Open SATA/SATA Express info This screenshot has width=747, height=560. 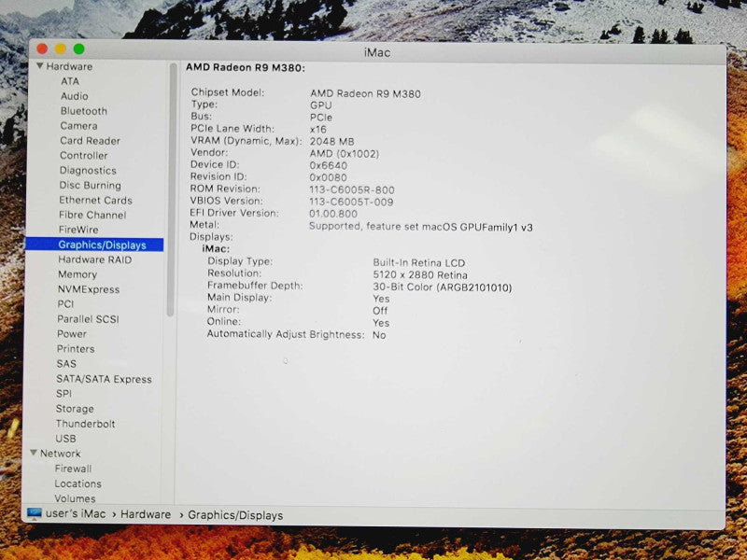click(x=104, y=379)
